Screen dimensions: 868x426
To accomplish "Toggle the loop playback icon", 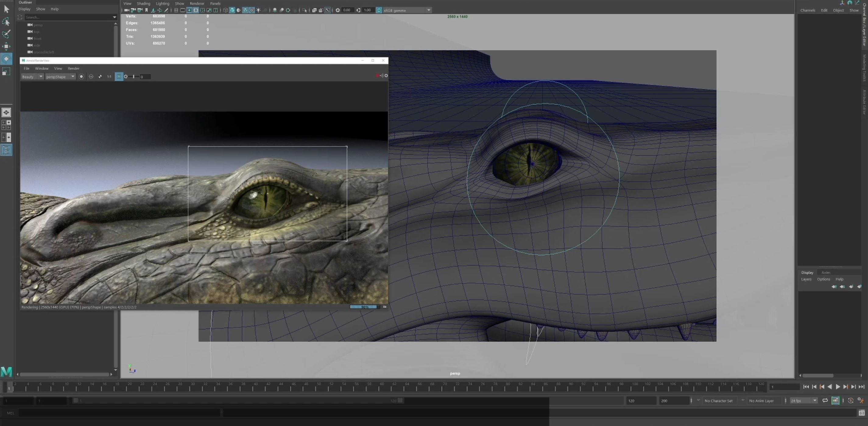I will tap(825, 400).
